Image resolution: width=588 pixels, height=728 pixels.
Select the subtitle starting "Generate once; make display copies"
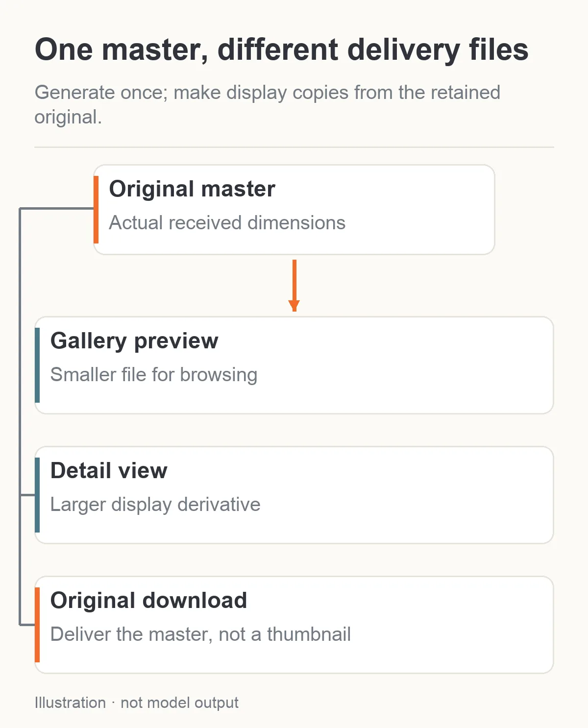coord(268,105)
